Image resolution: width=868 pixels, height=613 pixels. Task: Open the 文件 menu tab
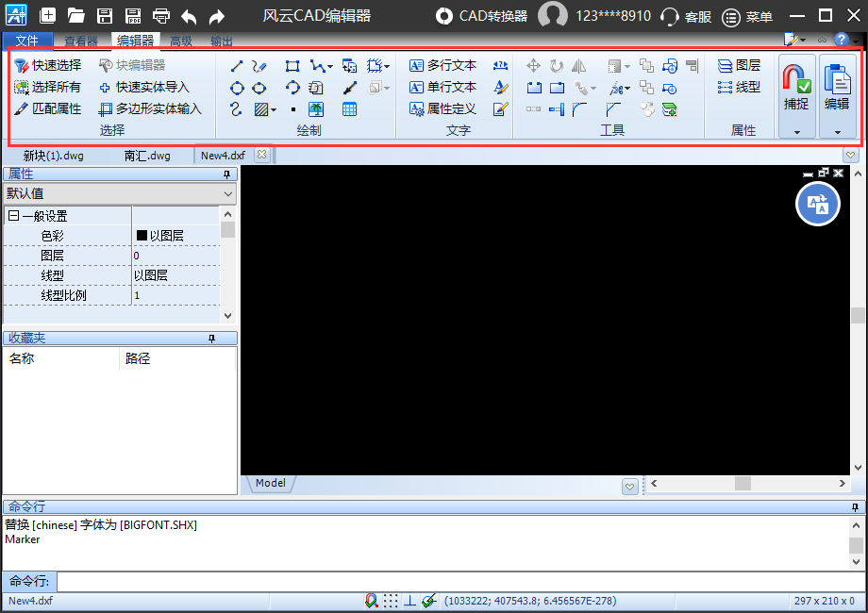(x=27, y=41)
